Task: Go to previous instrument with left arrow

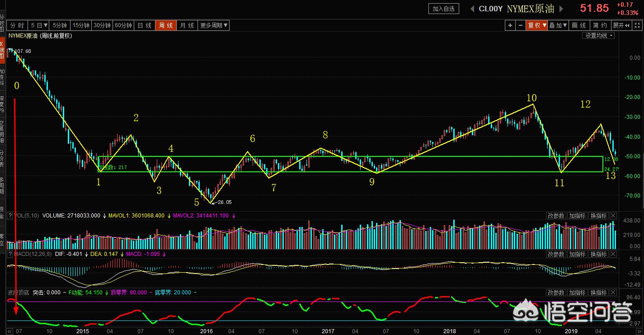Action: (472, 9)
